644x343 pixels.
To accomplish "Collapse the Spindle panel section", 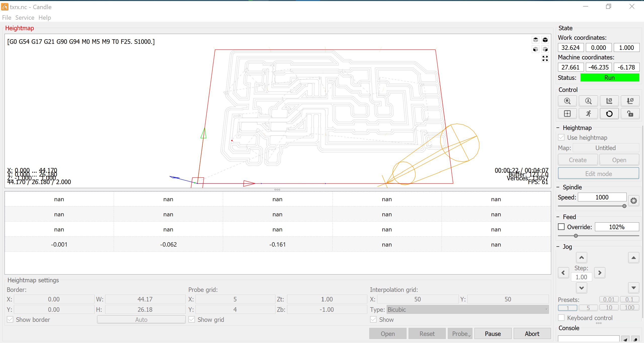I will [x=558, y=187].
